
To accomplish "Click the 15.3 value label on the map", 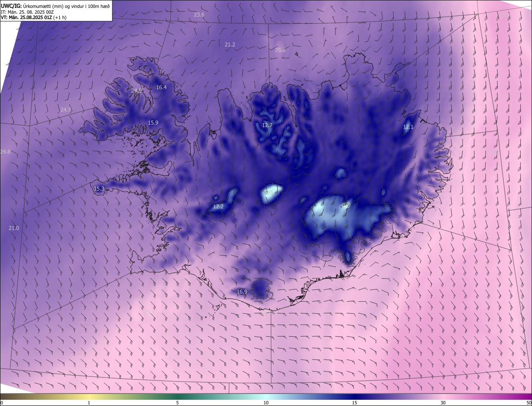I will click(99, 189).
